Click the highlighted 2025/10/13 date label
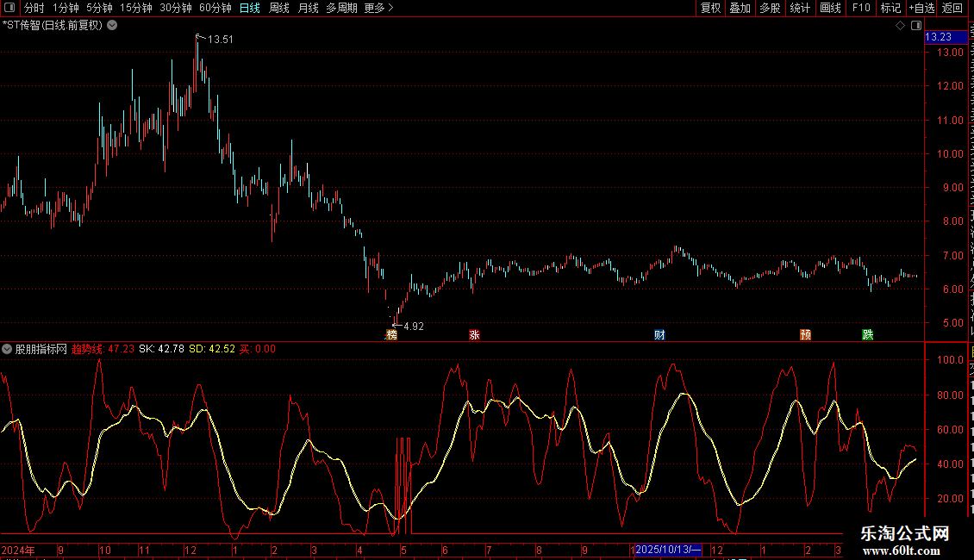Image resolution: width=974 pixels, height=560 pixels. 668,550
